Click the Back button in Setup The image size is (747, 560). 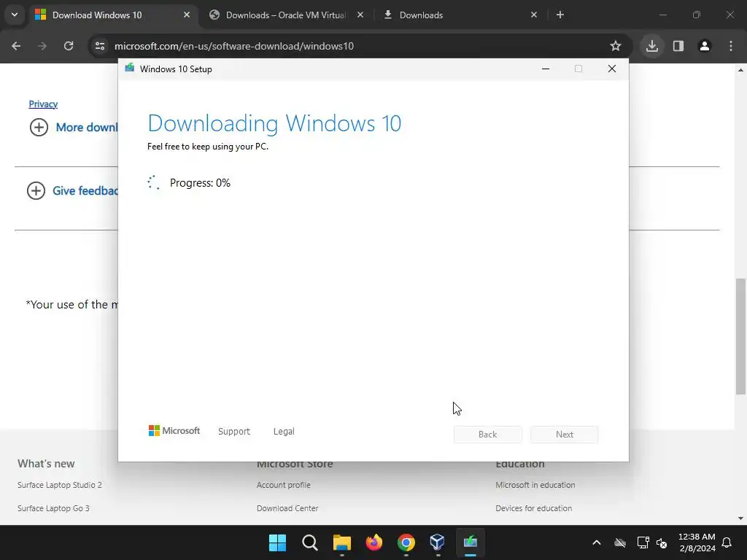(x=488, y=435)
